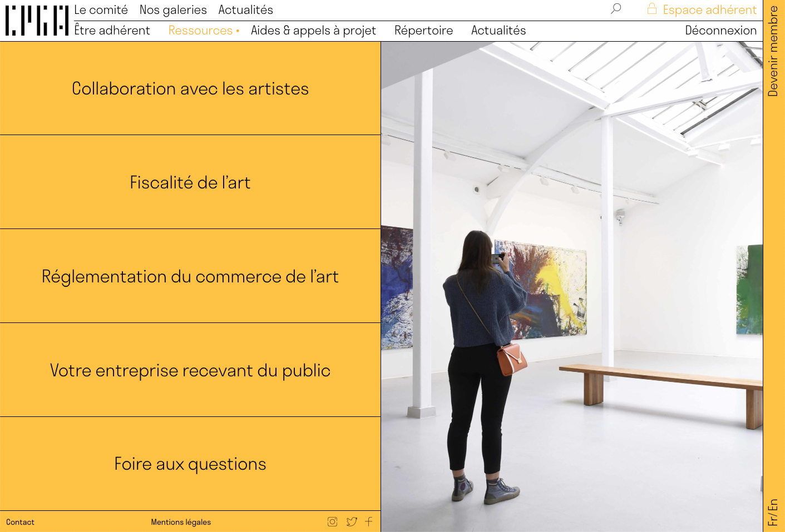The height and width of the screenshot is (532, 785).
Task: Open the Répertoire menu item
Action: (x=423, y=31)
